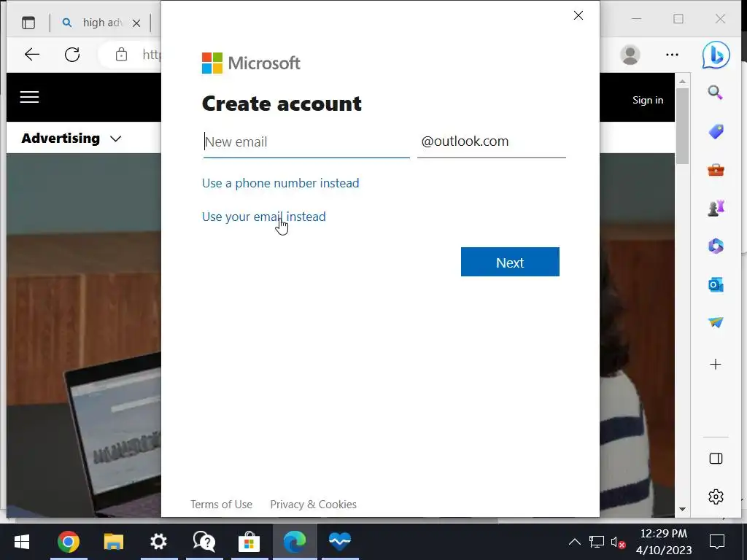
Task: Click page scrollbar up arrow
Action: point(682,82)
